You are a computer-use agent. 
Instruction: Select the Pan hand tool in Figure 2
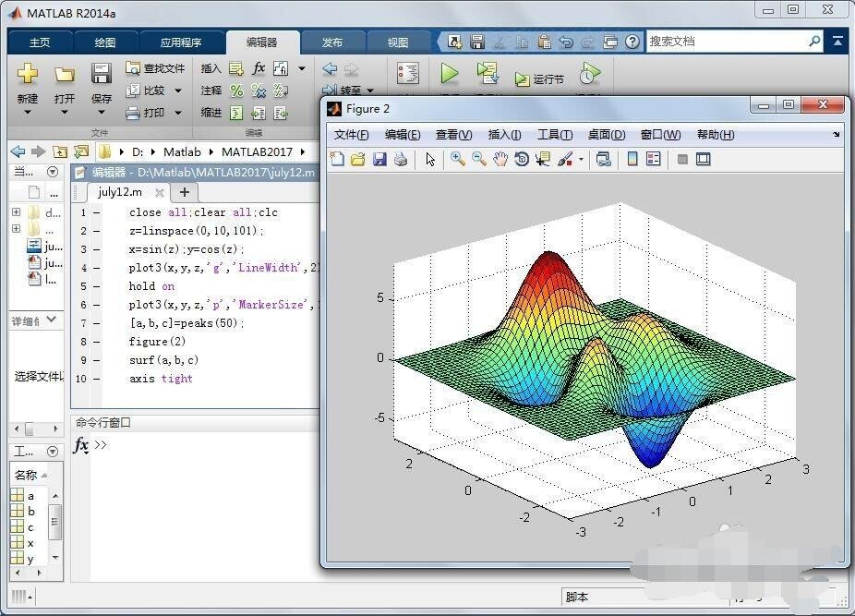point(500,159)
